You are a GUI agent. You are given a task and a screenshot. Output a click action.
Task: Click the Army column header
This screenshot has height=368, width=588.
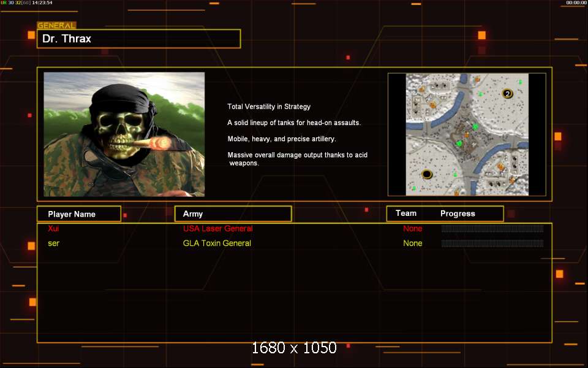233,213
